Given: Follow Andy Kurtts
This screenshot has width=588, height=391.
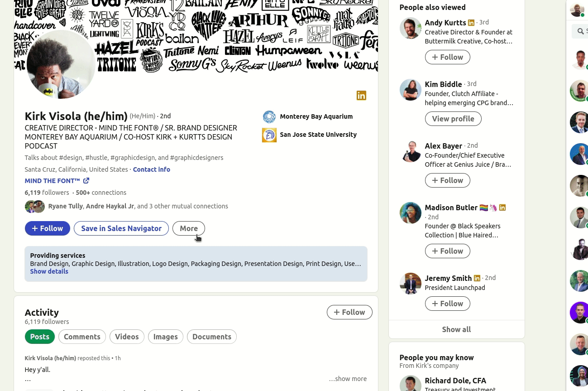Looking at the screenshot, I should click(447, 57).
